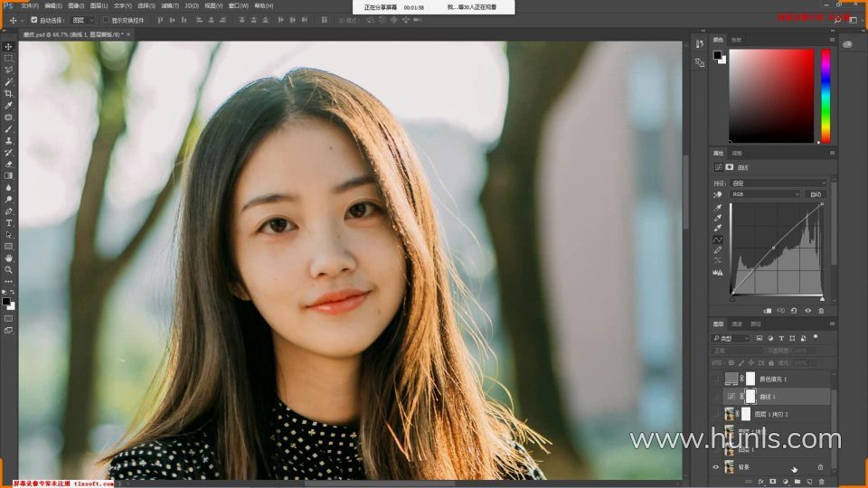
Task: Choose the pencil draw-curve mode icon
Action: coord(718,250)
